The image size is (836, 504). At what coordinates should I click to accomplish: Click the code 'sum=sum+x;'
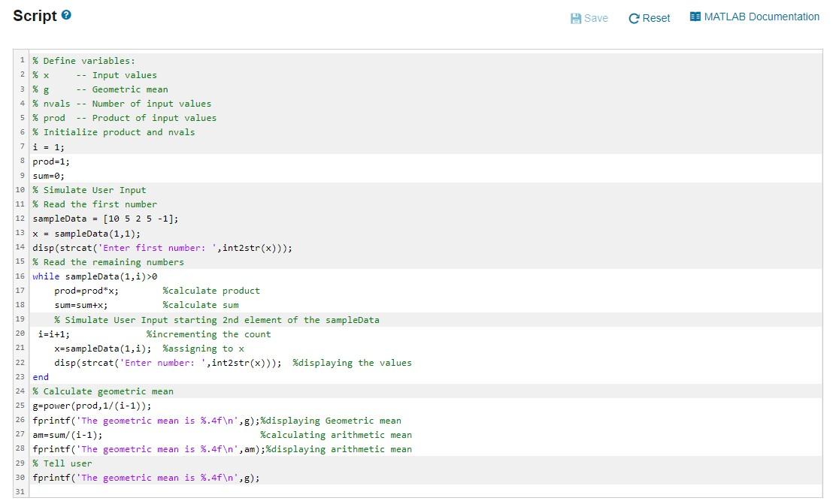[81, 305]
